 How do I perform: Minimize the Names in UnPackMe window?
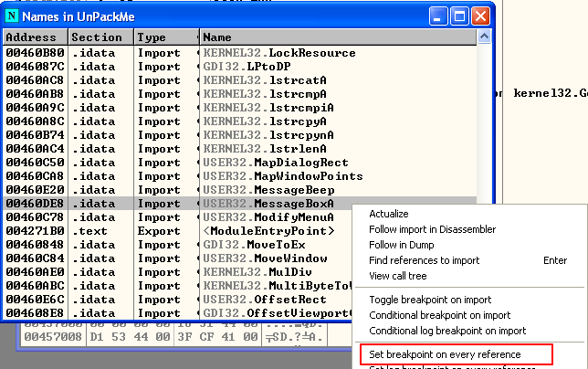coord(438,16)
